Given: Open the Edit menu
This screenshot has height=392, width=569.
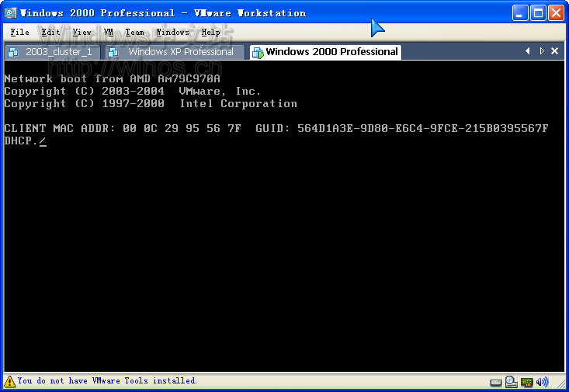Looking at the screenshot, I should 50,33.
